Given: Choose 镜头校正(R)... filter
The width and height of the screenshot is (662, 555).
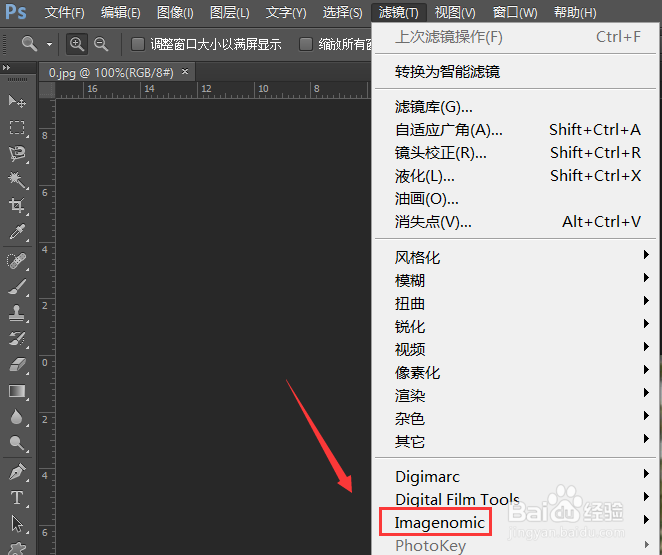Looking at the screenshot, I should (x=515, y=153).
